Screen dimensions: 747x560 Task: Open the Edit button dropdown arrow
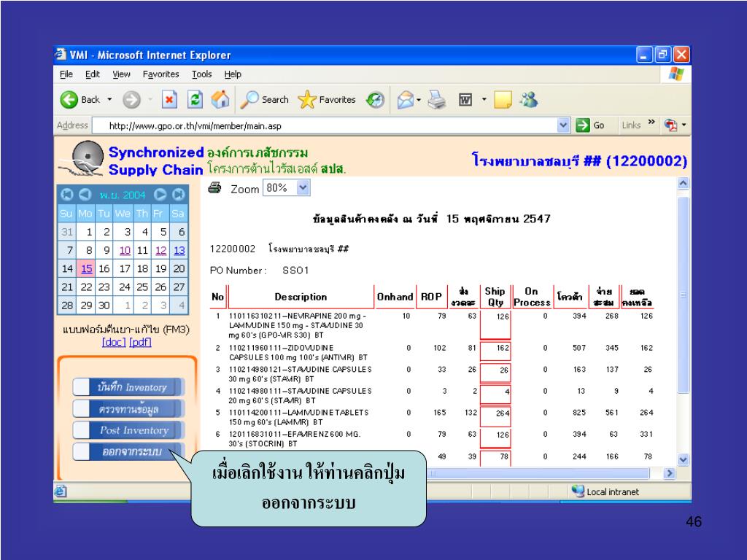[484, 99]
